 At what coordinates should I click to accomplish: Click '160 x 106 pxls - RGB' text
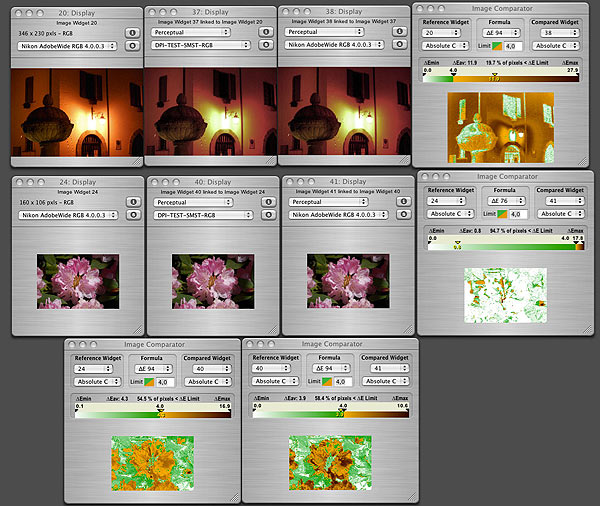tap(47, 202)
